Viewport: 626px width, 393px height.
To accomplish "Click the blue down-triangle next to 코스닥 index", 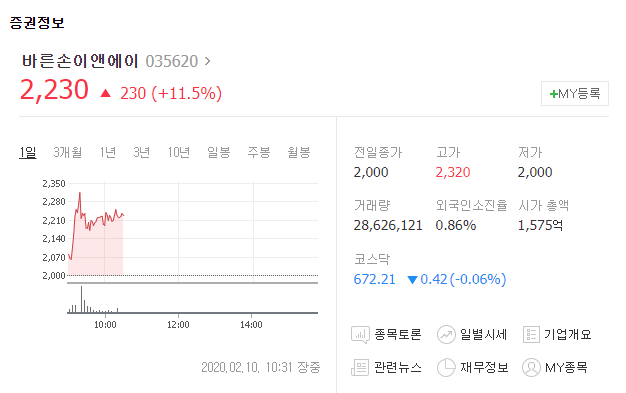I will point(412,280).
